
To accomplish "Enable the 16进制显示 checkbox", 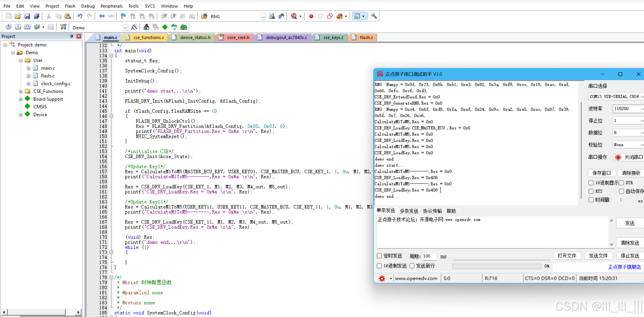I will click(591, 183).
